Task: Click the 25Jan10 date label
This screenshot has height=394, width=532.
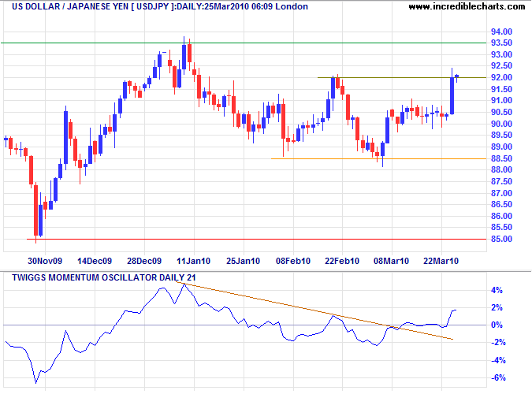Action: [243, 261]
